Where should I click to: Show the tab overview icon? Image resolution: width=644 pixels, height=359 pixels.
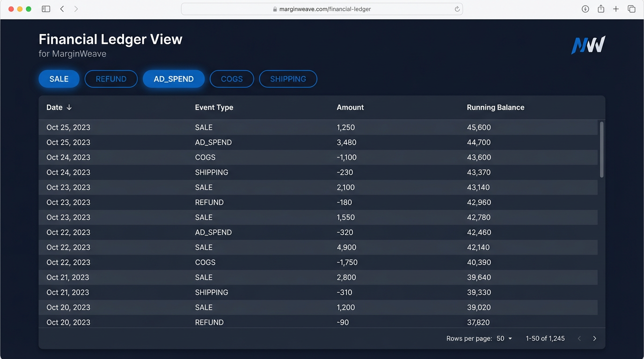pos(631,8)
